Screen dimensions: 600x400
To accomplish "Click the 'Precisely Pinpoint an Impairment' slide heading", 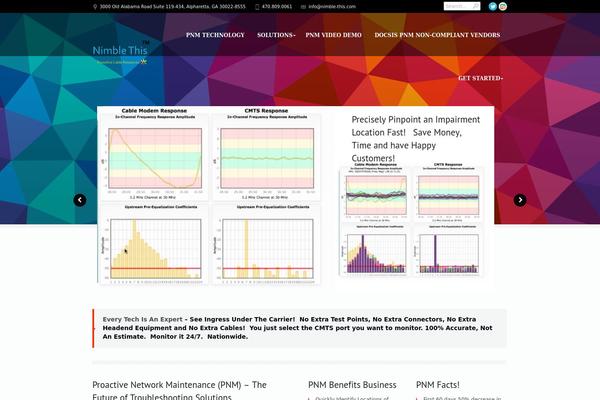I will 416,139.
